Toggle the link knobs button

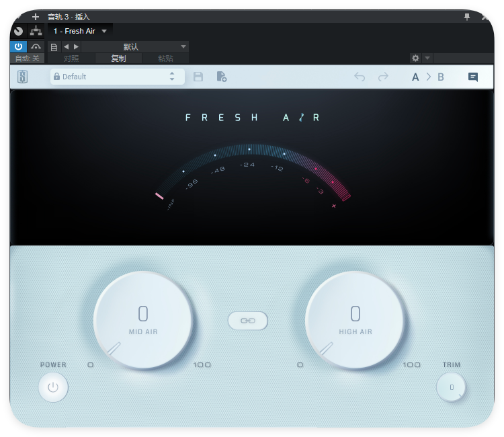click(248, 321)
